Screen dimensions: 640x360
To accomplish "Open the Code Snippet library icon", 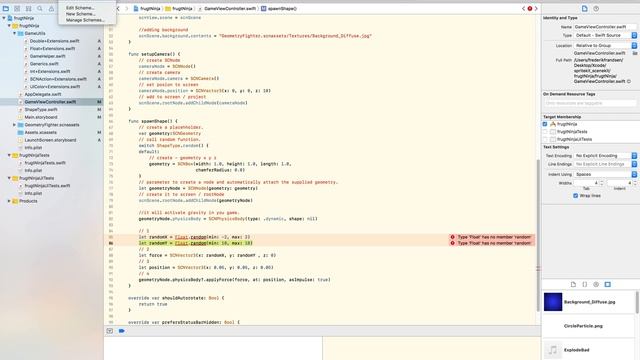I will [584, 284].
